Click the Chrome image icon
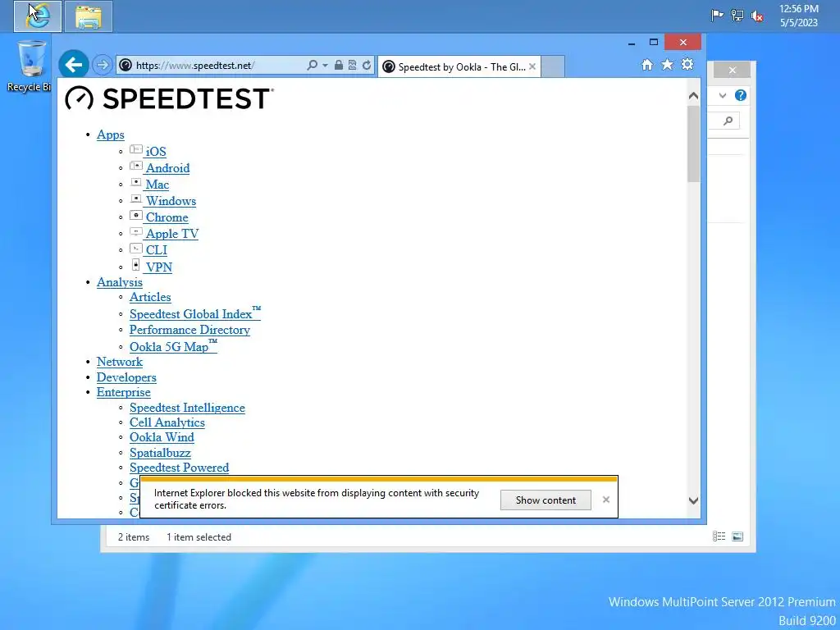 [x=136, y=216]
